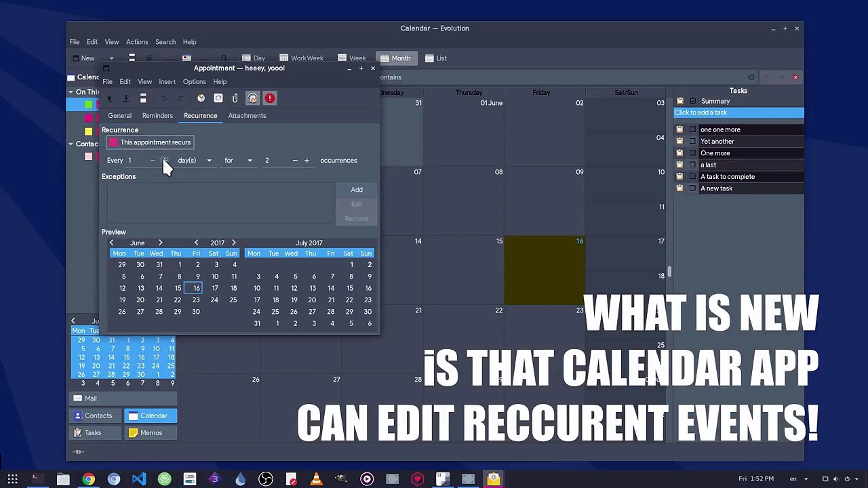Switch to Work Week view

click(x=301, y=58)
